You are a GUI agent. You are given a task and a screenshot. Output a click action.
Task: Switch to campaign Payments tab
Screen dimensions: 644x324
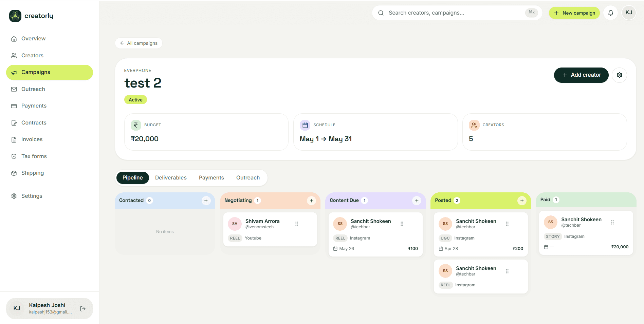[211, 178]
